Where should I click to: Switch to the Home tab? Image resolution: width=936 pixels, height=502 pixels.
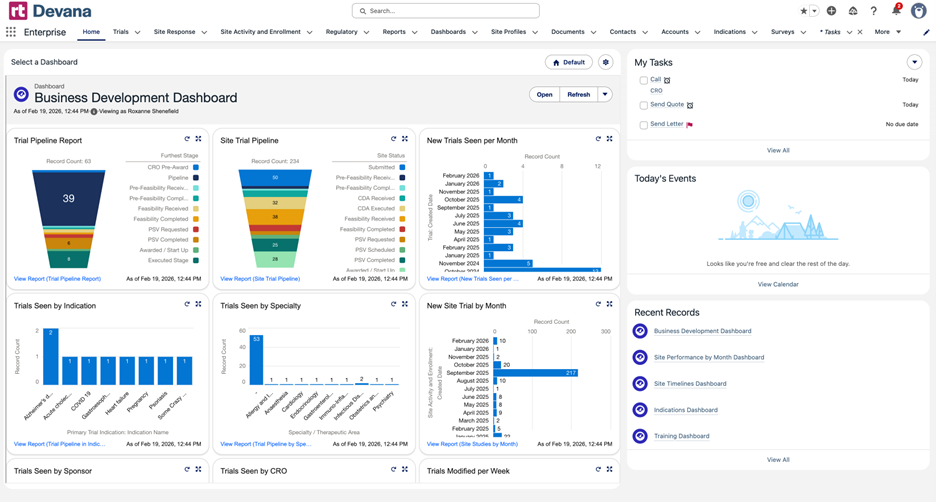tap(91, 32)
